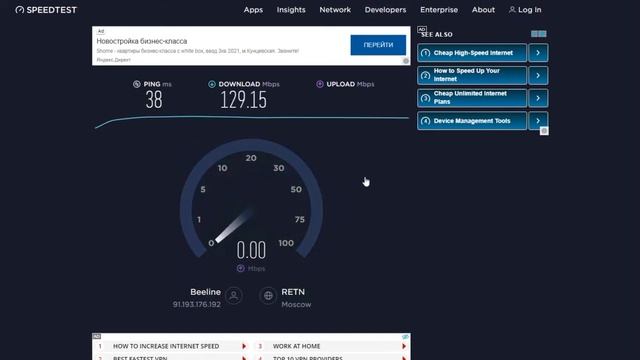The height and width of the screenshot is (360, 640).
Task: Click the 0.00 gauge reading
Action: point(251,250)
